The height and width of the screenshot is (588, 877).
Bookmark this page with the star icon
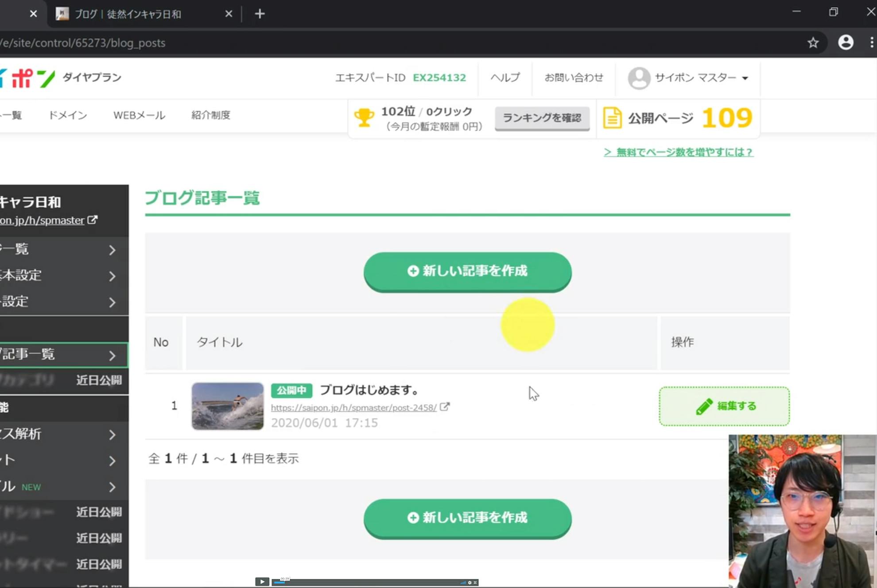[813, 43]
